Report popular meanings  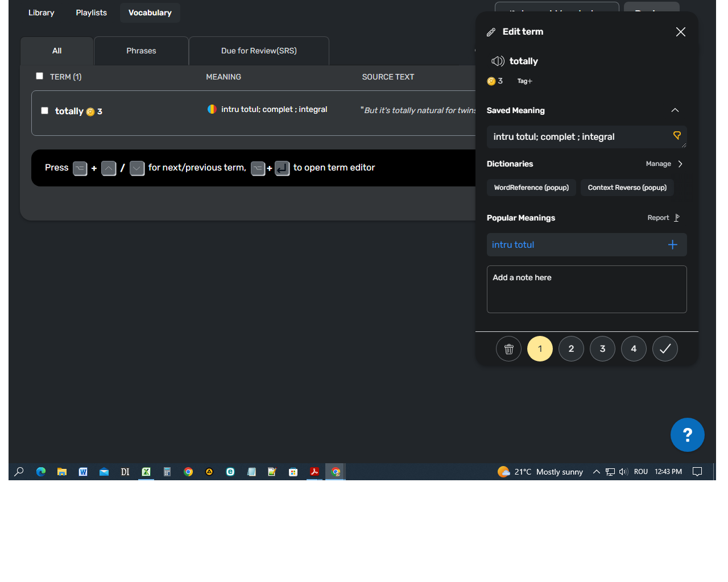658,218
